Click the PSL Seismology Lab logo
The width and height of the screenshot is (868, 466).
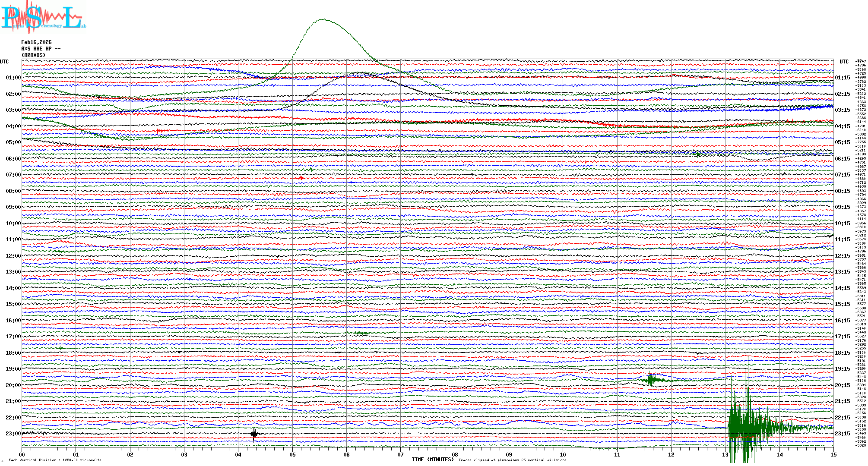[x=42, y=17]
